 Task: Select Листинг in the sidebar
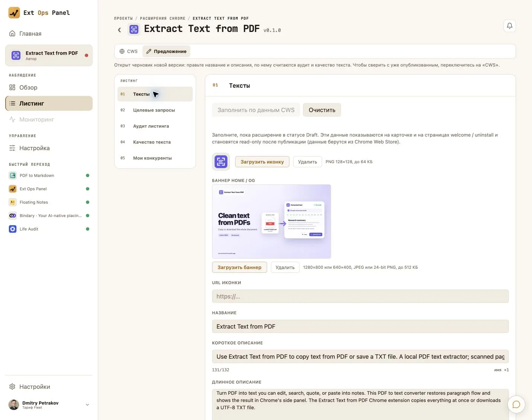tap(49, 103)
